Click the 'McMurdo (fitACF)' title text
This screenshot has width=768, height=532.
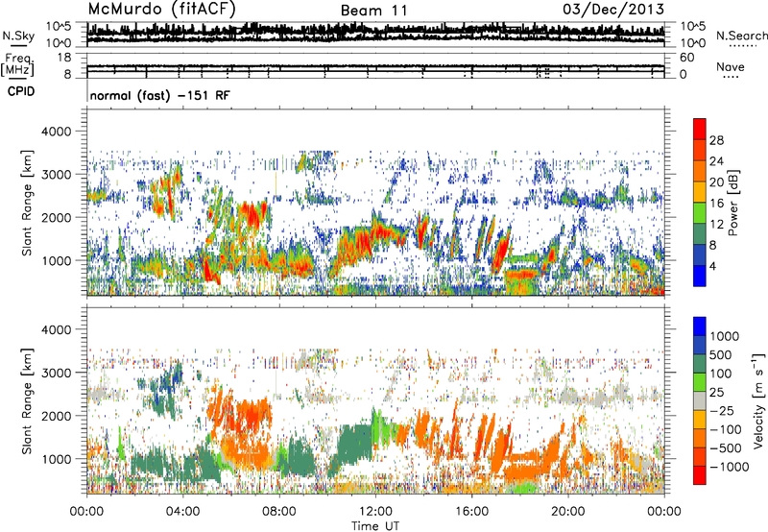point(161,9)
